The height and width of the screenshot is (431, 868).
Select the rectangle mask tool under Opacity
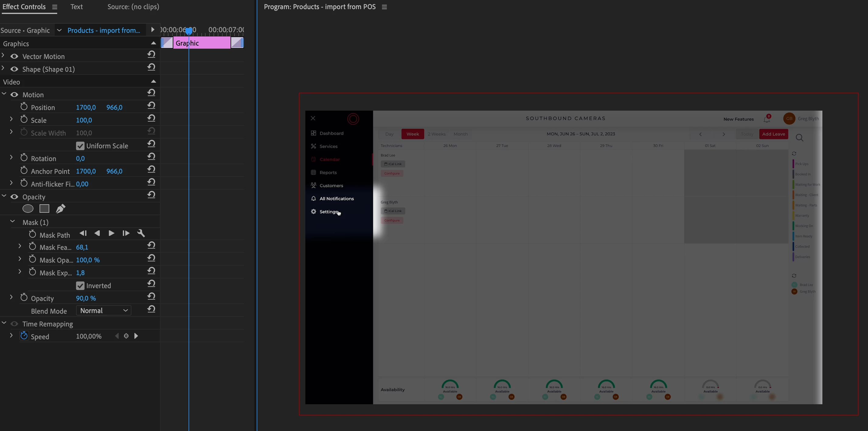44,209
